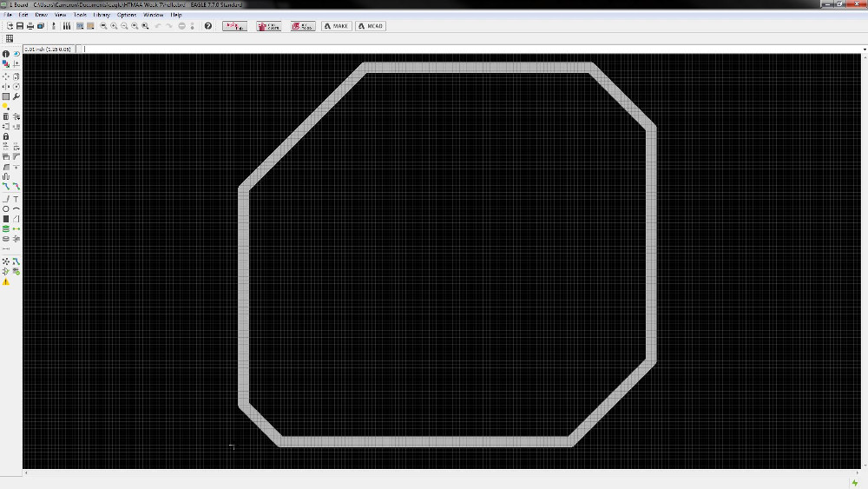This screenshot has width=868, height=489.
Task: Select the Polygon tool
Action: point(16,219)
